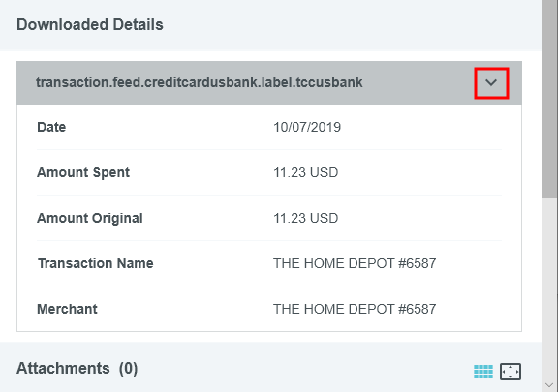Switch attachments to grid thumbnail view

pyautogui.click(x=483, y=372)
